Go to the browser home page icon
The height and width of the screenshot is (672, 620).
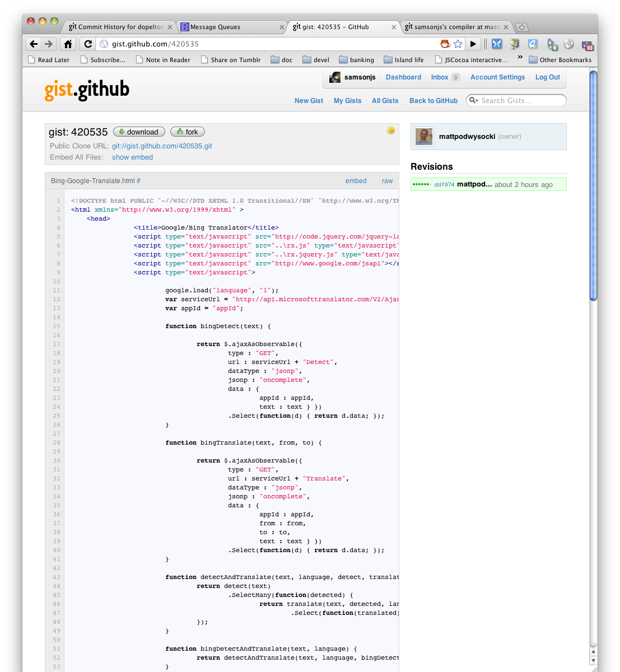click(68, 44)
